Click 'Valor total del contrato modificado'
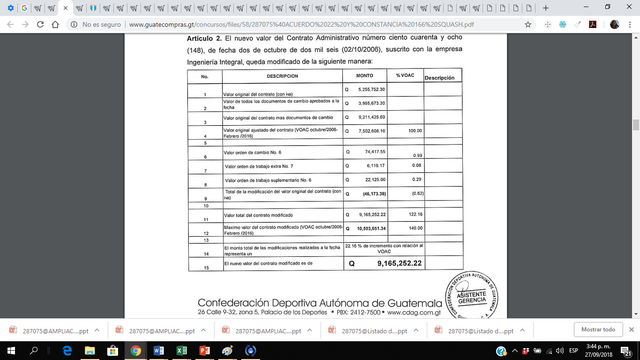The height and width of the screenshot is (360, 640). tap(258, 215)
